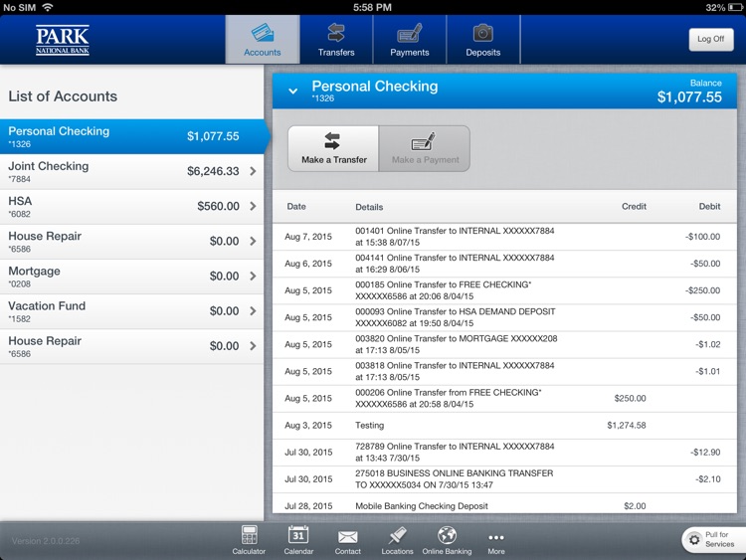Select the Vacation Fund account name
The image size is (746, 560).
(47, 306)
